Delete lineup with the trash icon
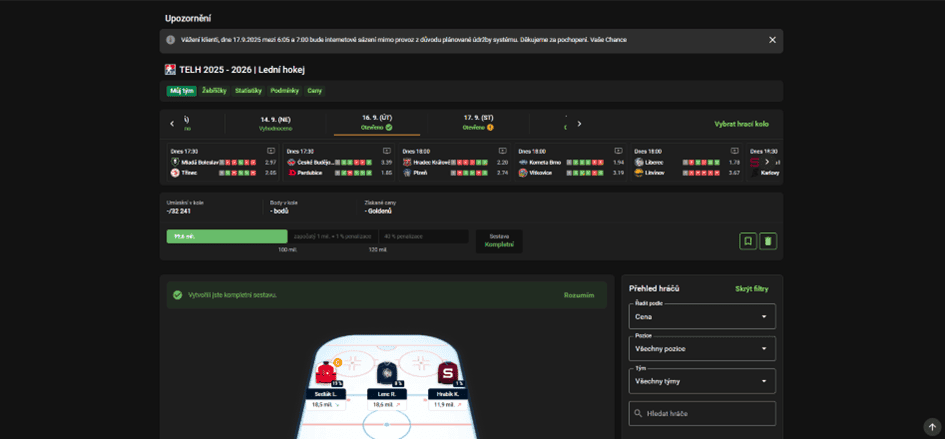This screenshot has height=439, width=945. pos(768,241)
